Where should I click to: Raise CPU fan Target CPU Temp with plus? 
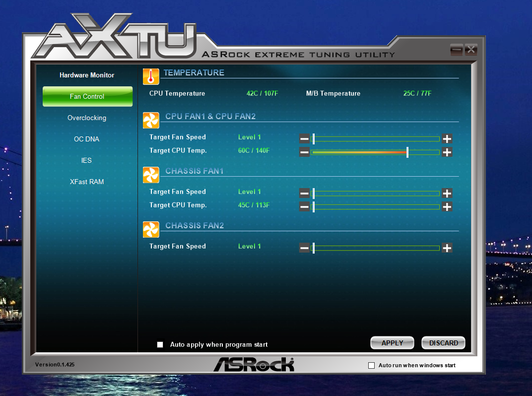[x=447, y=152]
